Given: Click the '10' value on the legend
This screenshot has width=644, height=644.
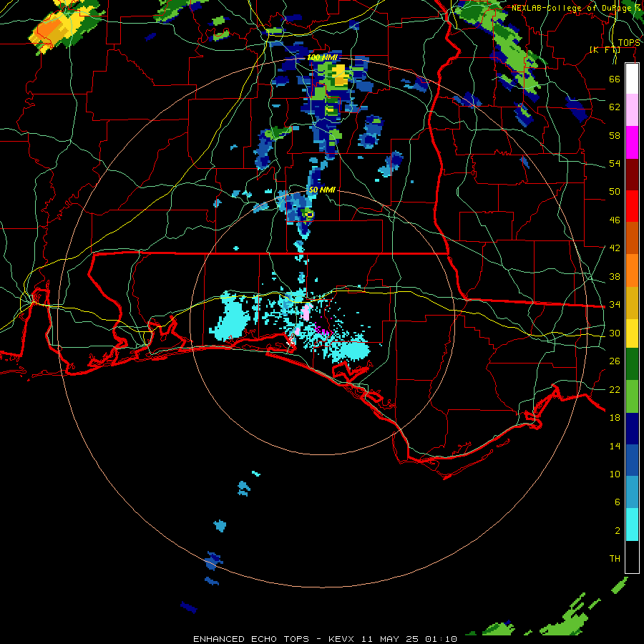Looking at the screenshot, I should 615,474.
